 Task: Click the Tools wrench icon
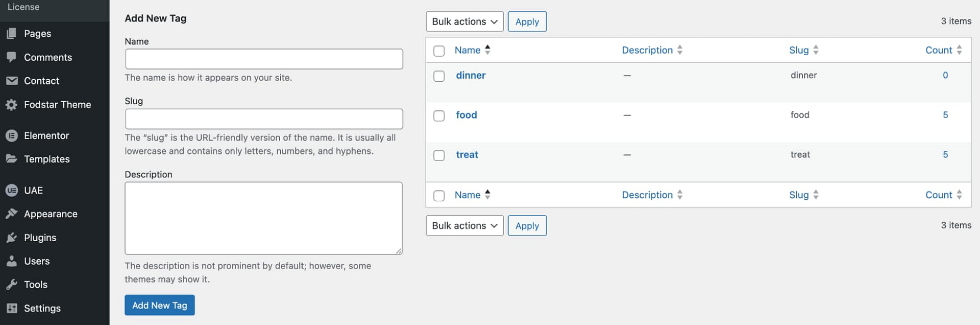coord(12,285)
